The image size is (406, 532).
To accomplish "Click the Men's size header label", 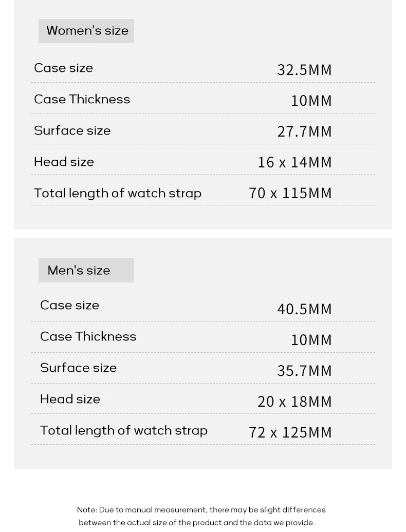I will [79, 271].
